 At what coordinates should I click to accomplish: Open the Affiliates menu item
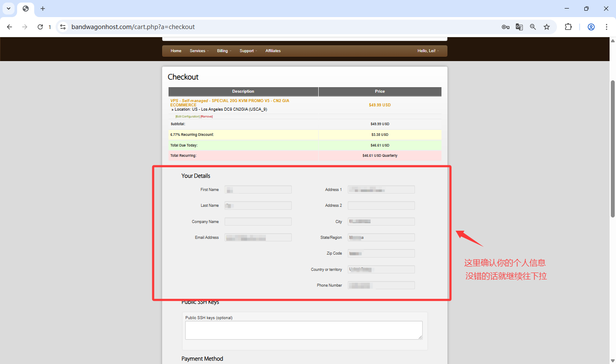pos(273,51)
